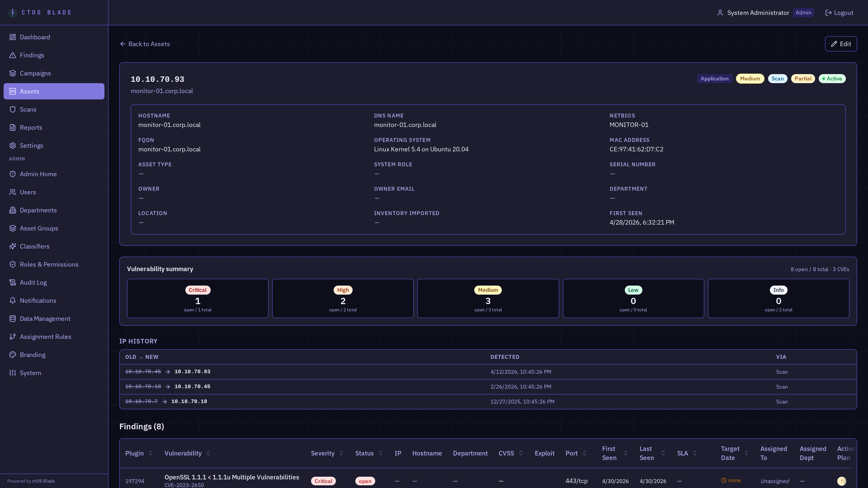Click the Data Management database icon
This screenshot has height=488, width=868.
pyautogui.click(x=12, y=319)
